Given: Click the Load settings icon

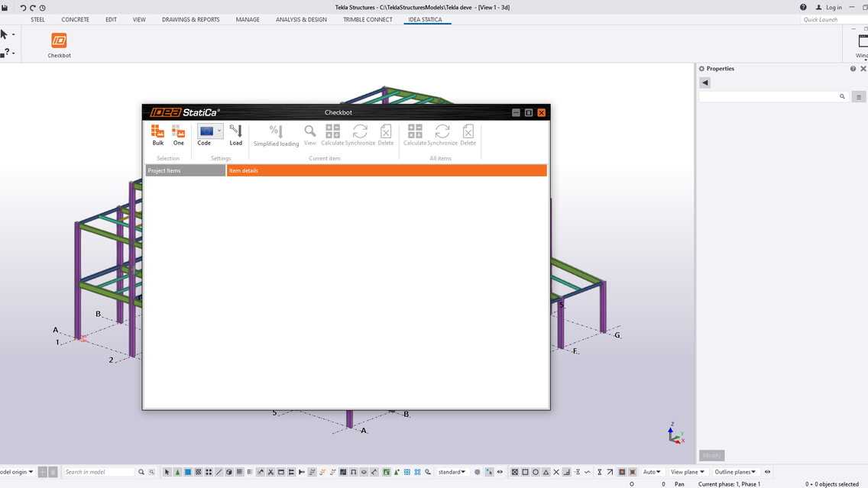Looking at the screenshot, I should tap(236, 135).
